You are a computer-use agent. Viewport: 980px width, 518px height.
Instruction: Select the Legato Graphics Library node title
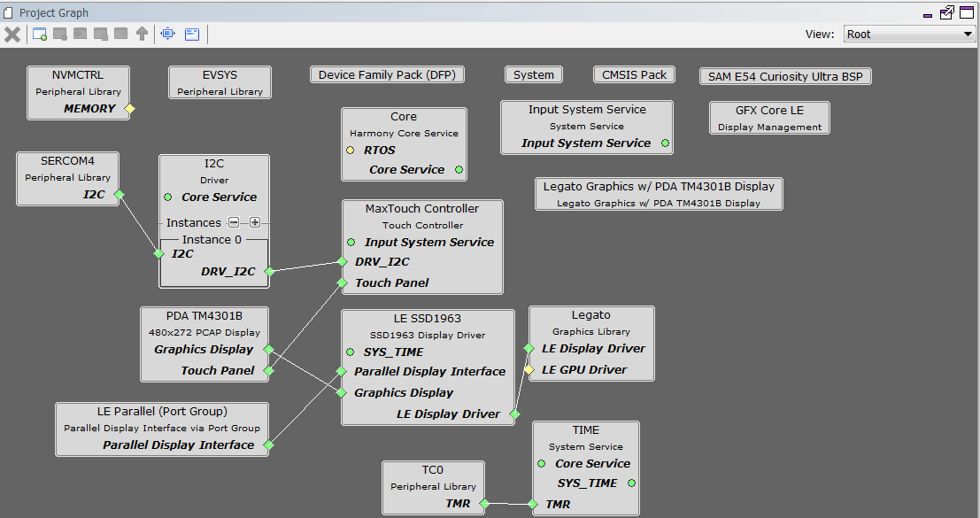coord(591,315)
